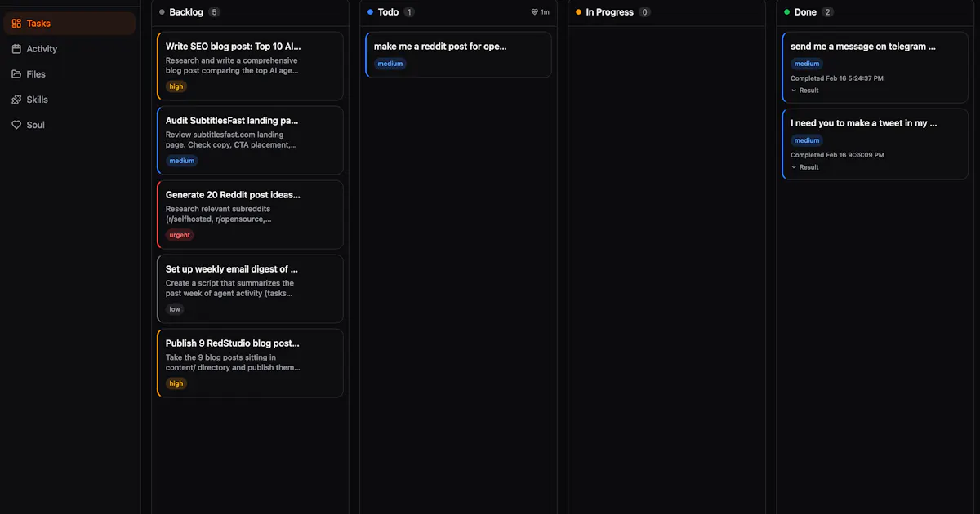Open the Skills section
980x514 pixels.
[x=69, y=100]
